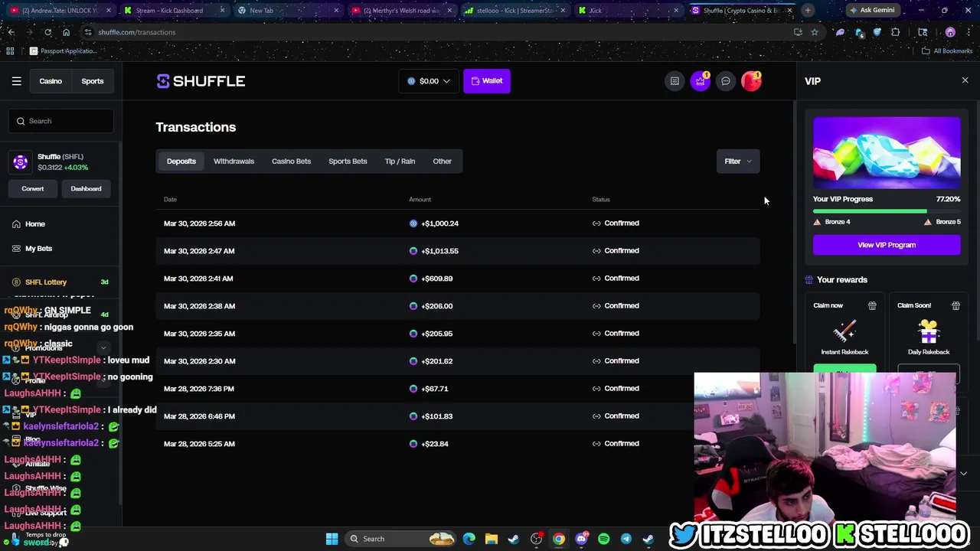Click the $1,013.55 deposit amount

click(439, 251)
